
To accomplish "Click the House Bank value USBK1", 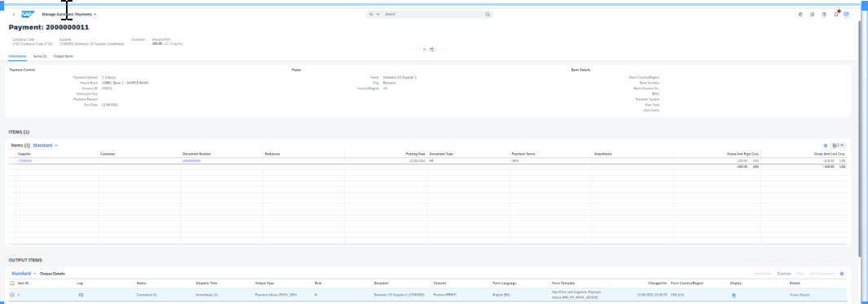I will [x=125, y=82].
